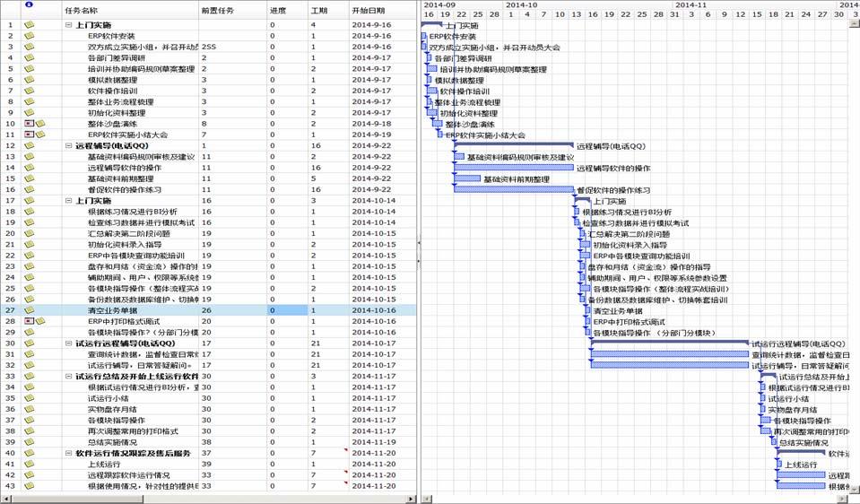Click the note icon on 初始化资料录入指导 row

tap(29, 244)
